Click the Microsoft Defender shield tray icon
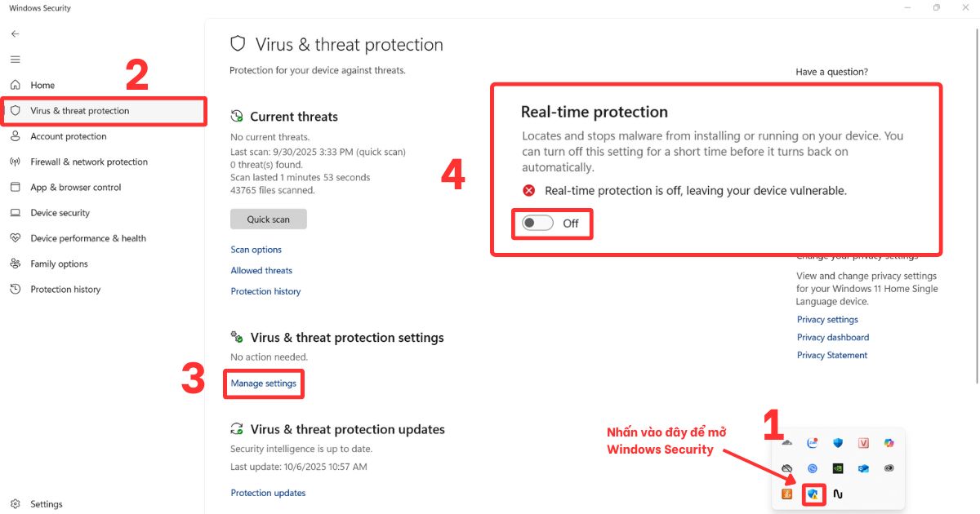980x514 pixels. 838,442
